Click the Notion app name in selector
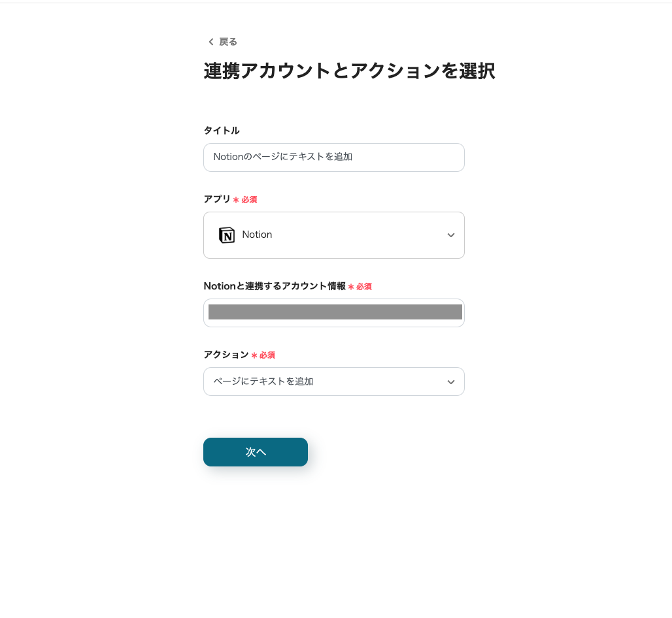The image size is (672, 618). 257,235
